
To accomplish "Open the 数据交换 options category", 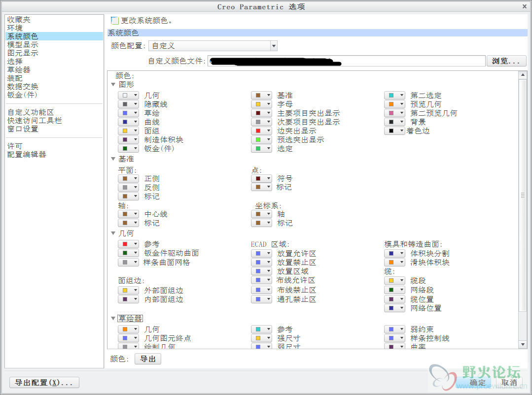I will pyautogui.click(x=23, y=87).
